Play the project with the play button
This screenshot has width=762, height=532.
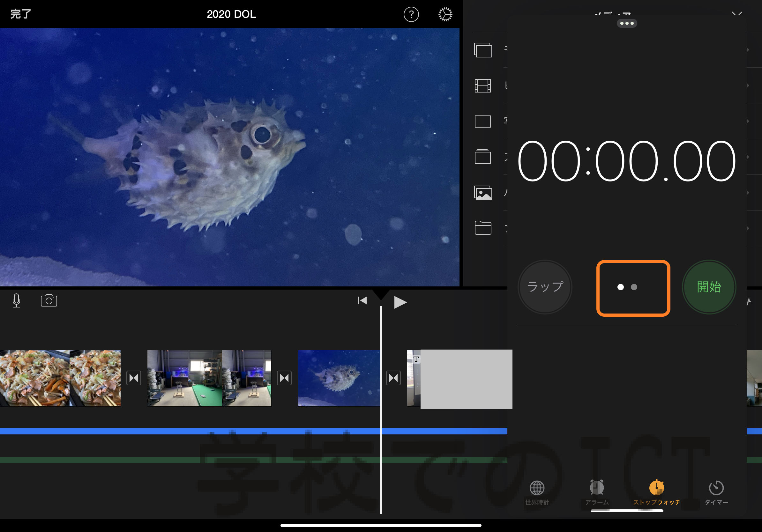[400, 302]
